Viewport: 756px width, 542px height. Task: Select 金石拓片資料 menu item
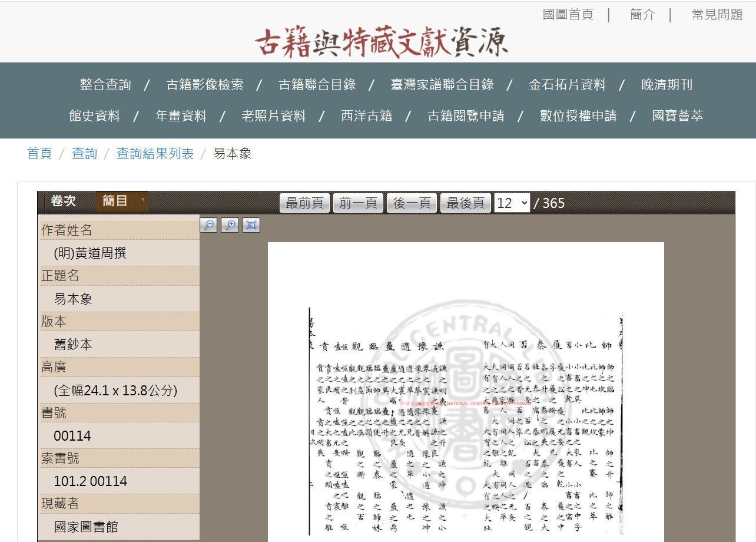568,85
